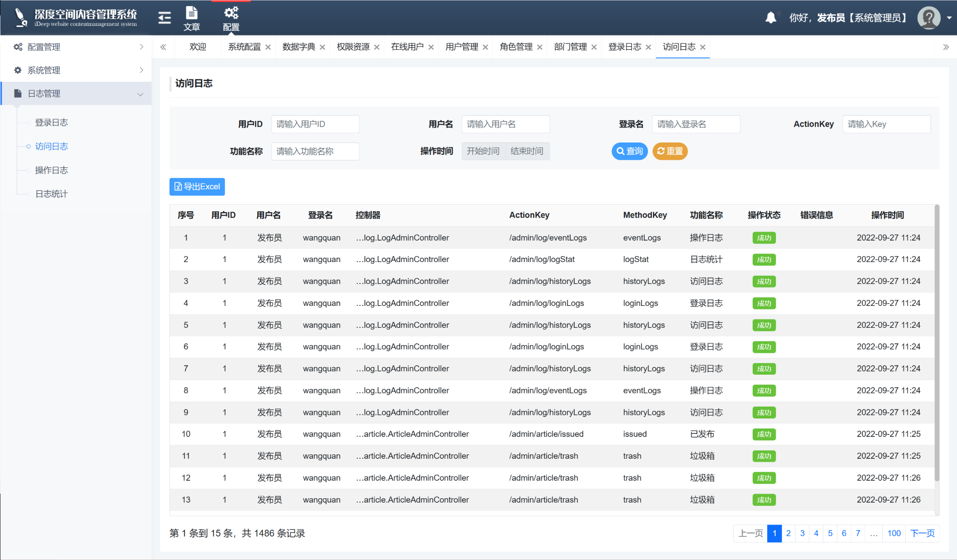This screenshot has width=957, height=560.
Task: Collapse the 日志管理 menu
Action: pos(76,94)
